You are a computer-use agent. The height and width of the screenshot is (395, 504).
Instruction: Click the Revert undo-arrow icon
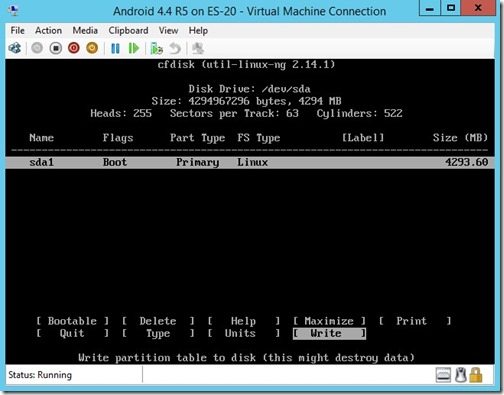click(x=175, y=49)
